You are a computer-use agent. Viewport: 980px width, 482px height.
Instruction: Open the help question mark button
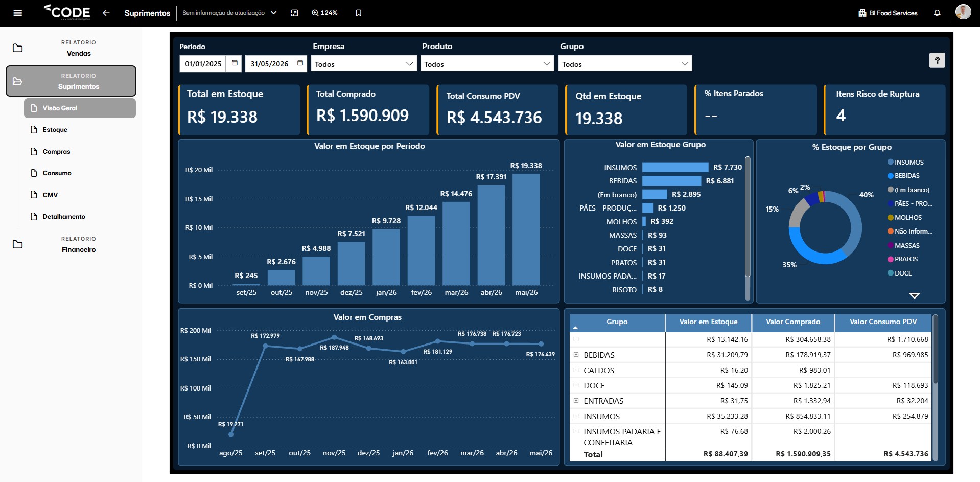937,60
